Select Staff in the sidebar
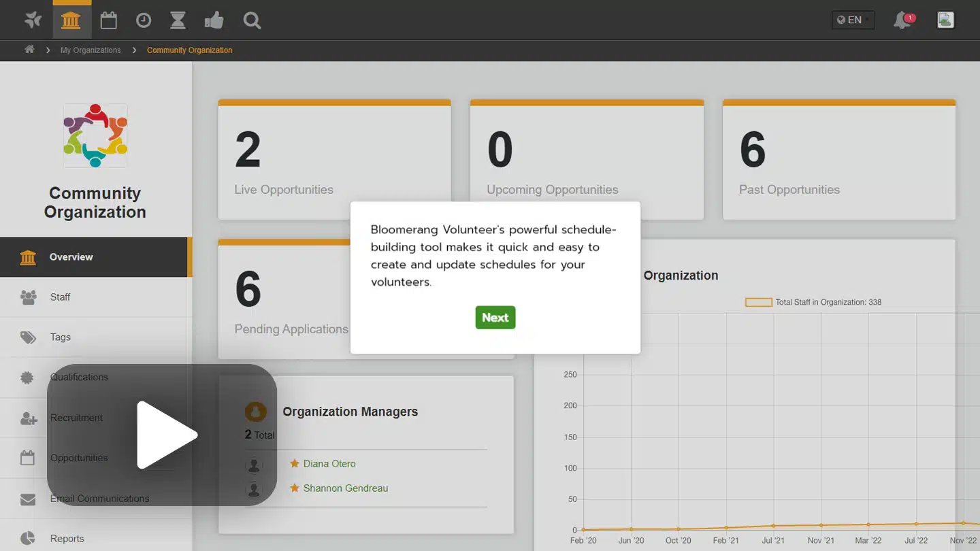Viewport: 980px width, 551px height. 95,297
